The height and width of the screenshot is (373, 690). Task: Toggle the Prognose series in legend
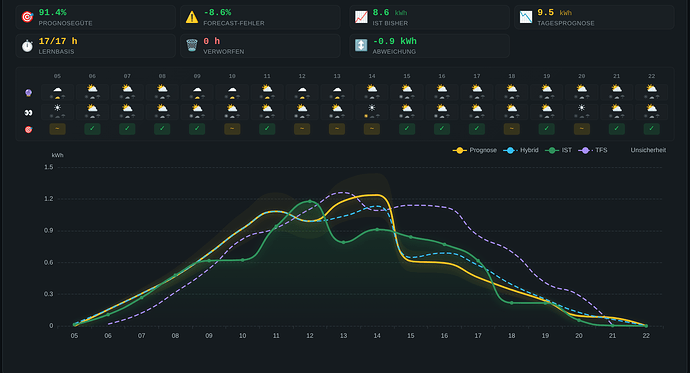(x=475, y=150)
